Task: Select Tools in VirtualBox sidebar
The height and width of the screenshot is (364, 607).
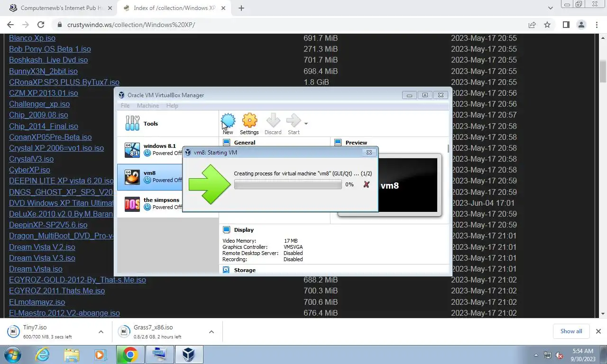Action: pyautogui.click(x=168, y=124)
